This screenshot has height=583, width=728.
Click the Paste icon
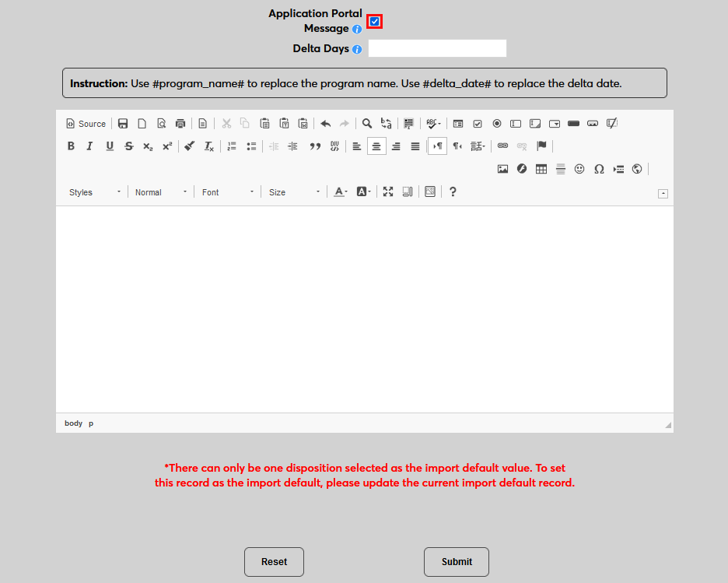[264, 124]
